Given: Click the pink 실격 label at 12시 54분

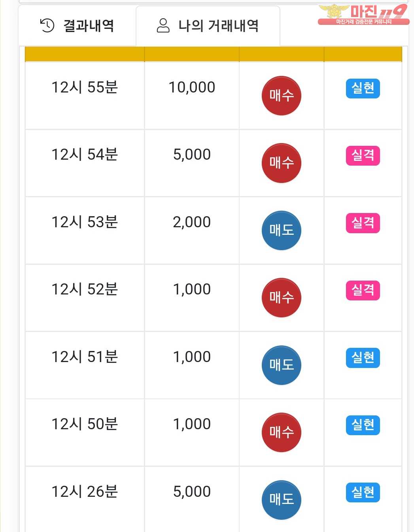Looking at the screenshot, I should coord(363,155).
